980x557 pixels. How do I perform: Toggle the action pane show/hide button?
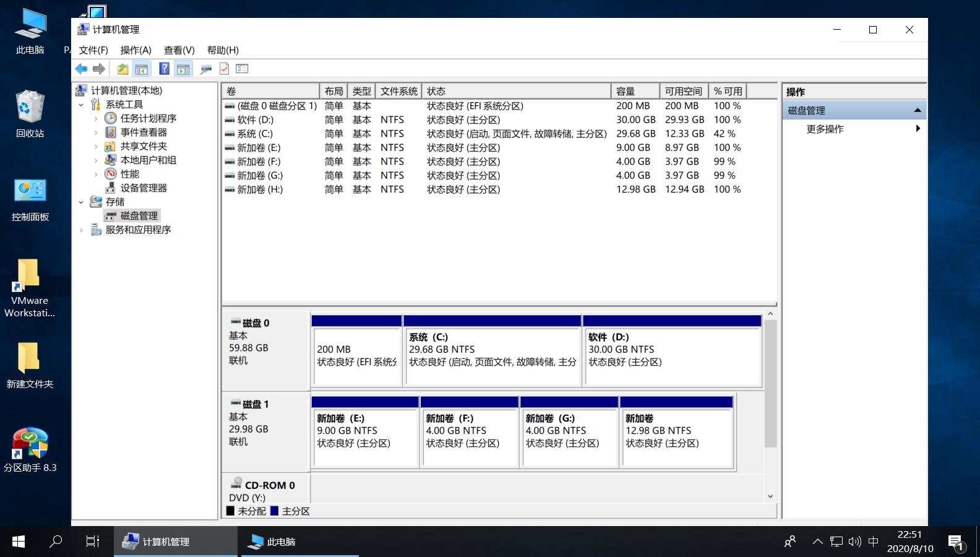tap(183, 69)
